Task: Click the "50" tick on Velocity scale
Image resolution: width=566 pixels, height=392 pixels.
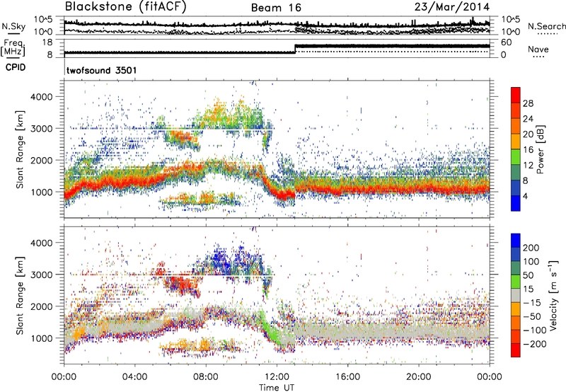Action: pyautogui.click(x=528, y=275)
